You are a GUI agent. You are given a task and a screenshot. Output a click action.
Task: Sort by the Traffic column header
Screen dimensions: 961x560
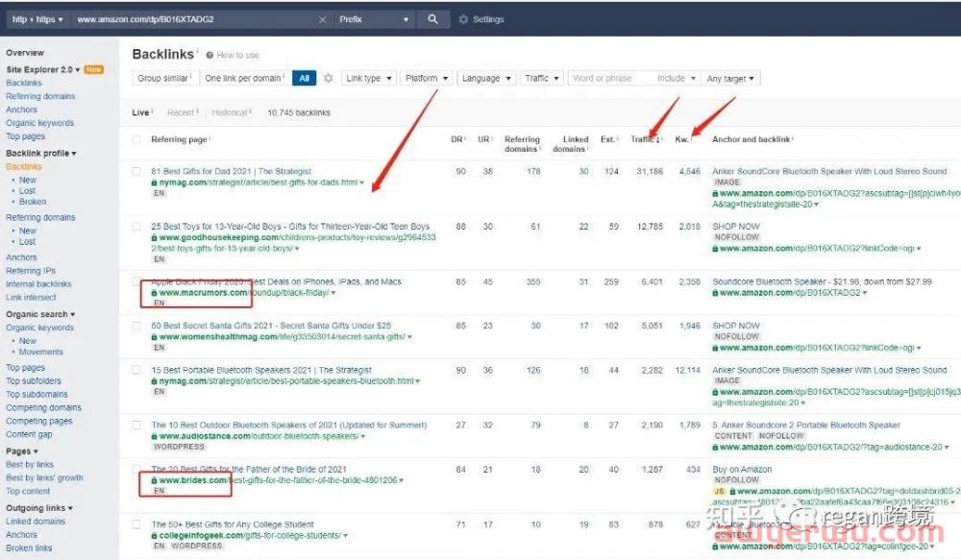646,139
